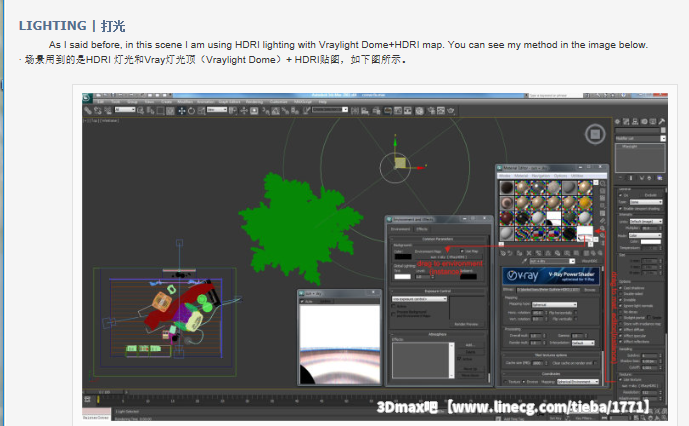This screenshot has width=689, height=426.
Task: Toggle the Use Map checkbox
Action: (x=462, y=251)
